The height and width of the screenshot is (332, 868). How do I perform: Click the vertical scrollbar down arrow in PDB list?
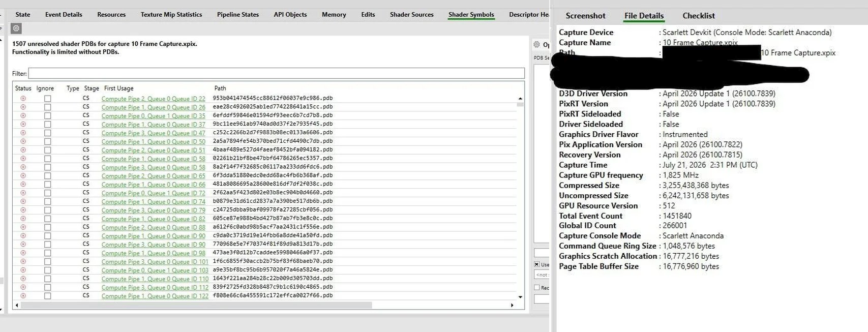[x=520, y=297]
